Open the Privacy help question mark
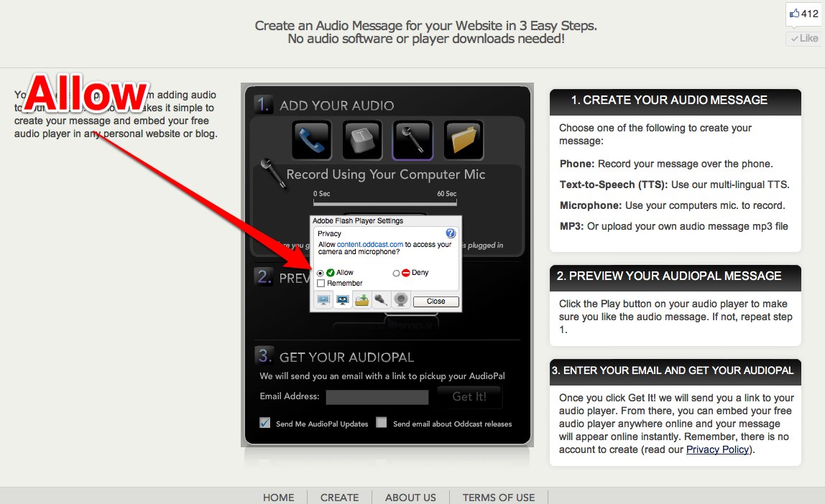 click(451, 233)
